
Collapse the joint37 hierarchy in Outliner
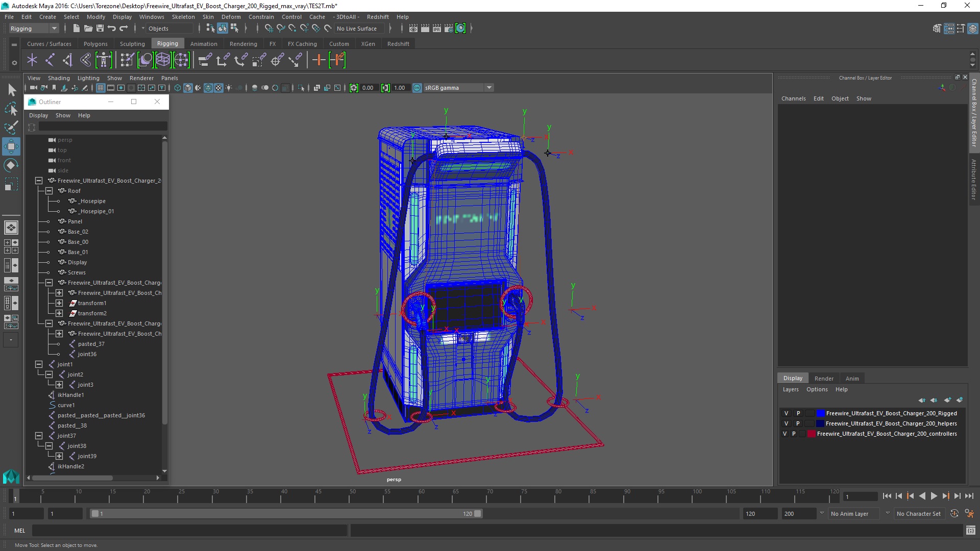point(39,436)
